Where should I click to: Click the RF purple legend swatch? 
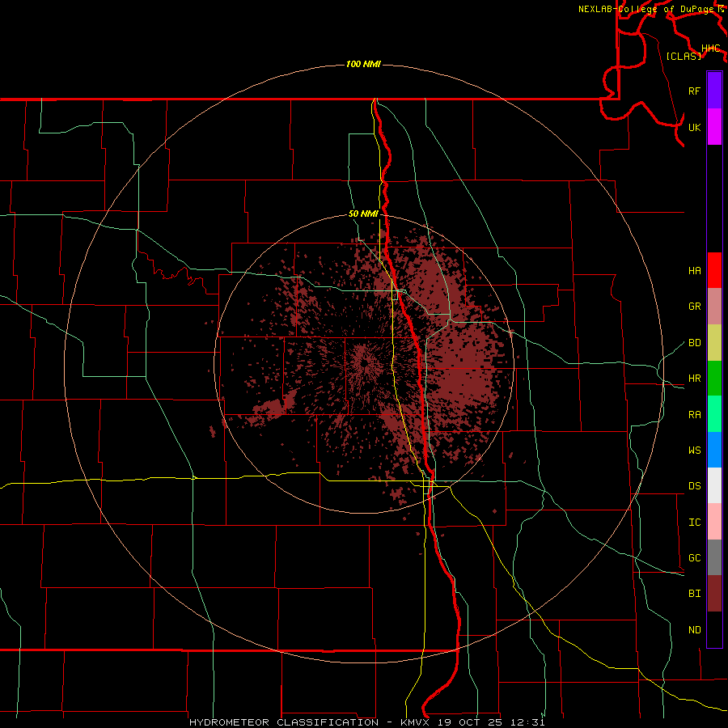[714, 91]
